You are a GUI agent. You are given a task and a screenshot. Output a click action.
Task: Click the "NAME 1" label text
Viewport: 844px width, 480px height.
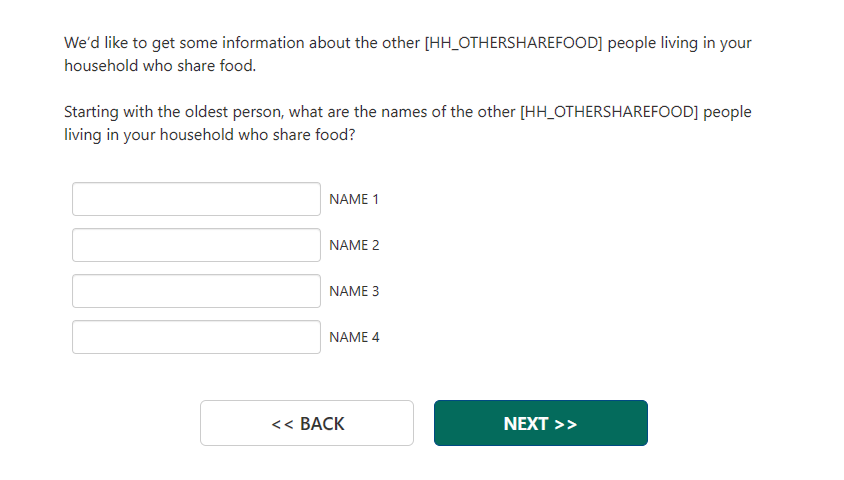354,199
